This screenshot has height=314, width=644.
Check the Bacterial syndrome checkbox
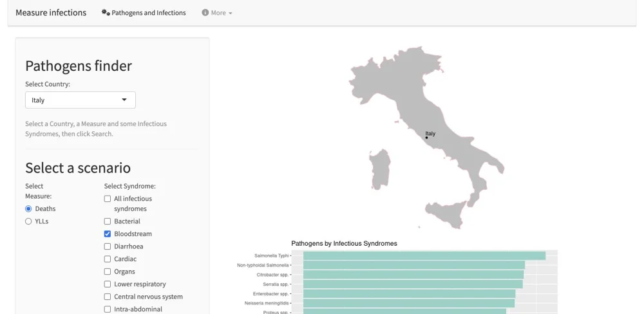click(107, 221)
